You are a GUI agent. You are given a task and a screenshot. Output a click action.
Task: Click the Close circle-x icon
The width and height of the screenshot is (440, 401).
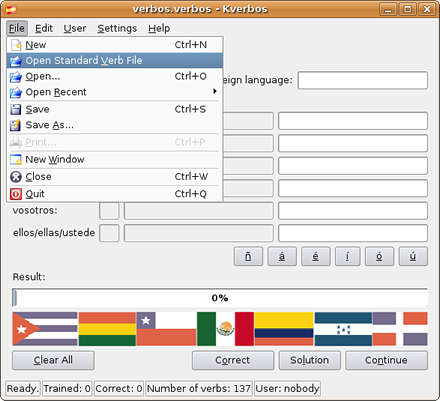16,177
